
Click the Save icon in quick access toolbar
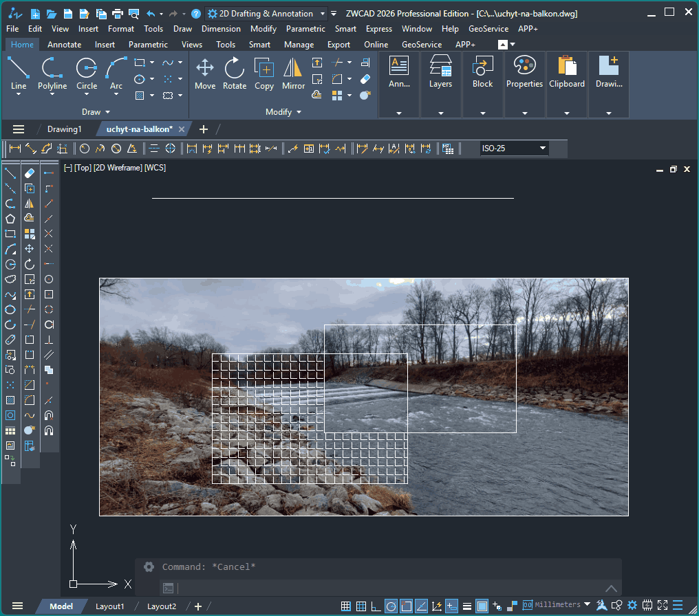[x=68, y=14]
